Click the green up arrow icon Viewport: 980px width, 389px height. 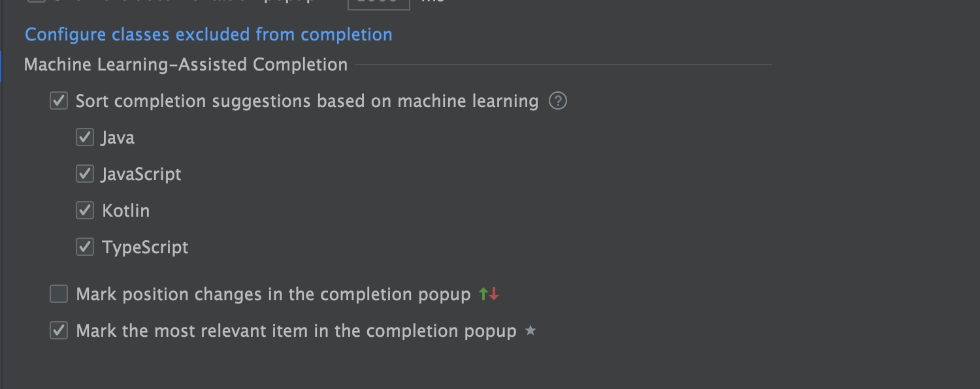(x=483, y=294)
